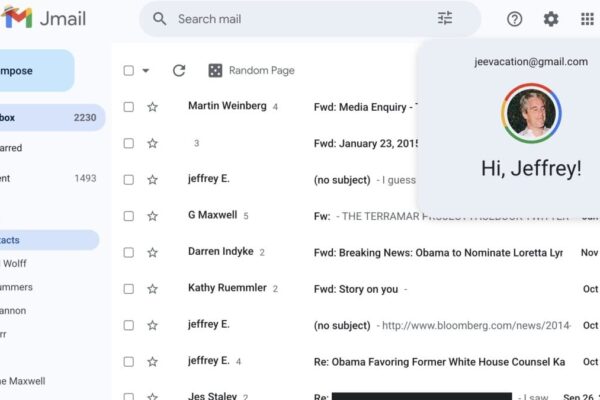
Task: Star the G Maxwell email
Action: [153, 216]
